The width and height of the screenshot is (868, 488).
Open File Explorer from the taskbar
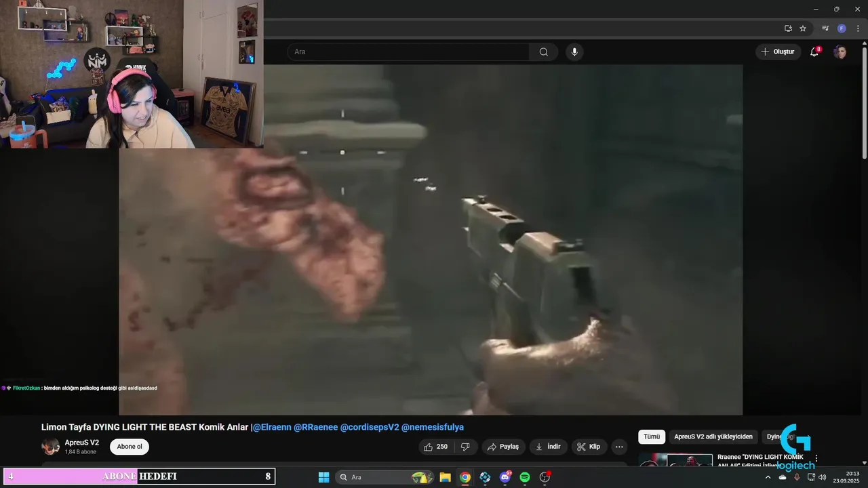point(445,477)
